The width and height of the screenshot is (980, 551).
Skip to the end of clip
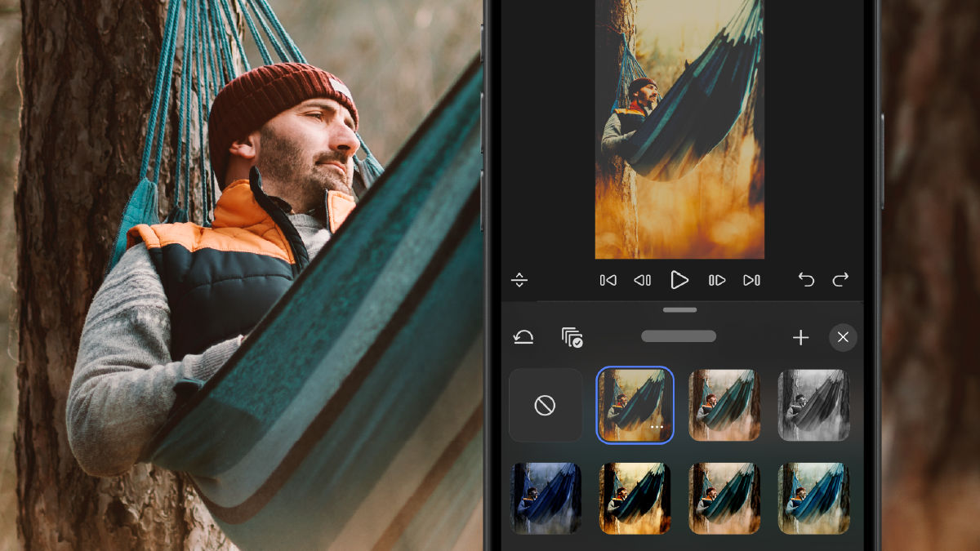click(752, 280)
